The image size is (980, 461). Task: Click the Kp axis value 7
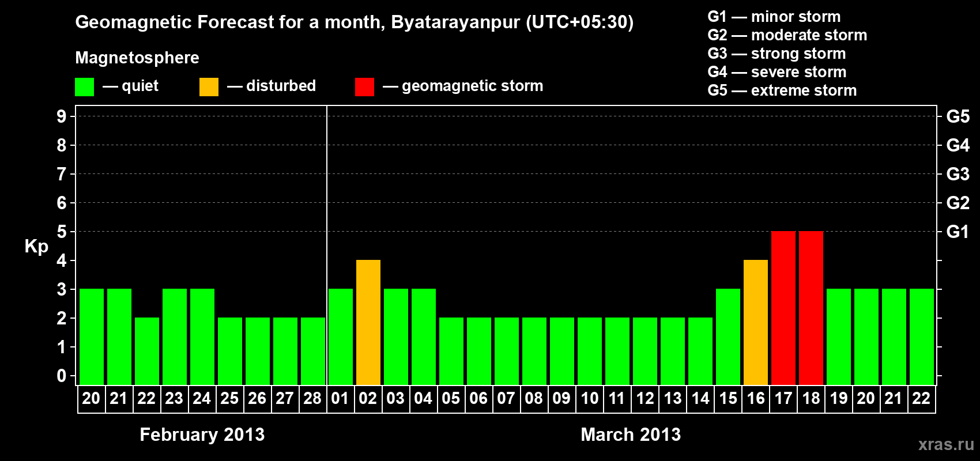[62, 174]
